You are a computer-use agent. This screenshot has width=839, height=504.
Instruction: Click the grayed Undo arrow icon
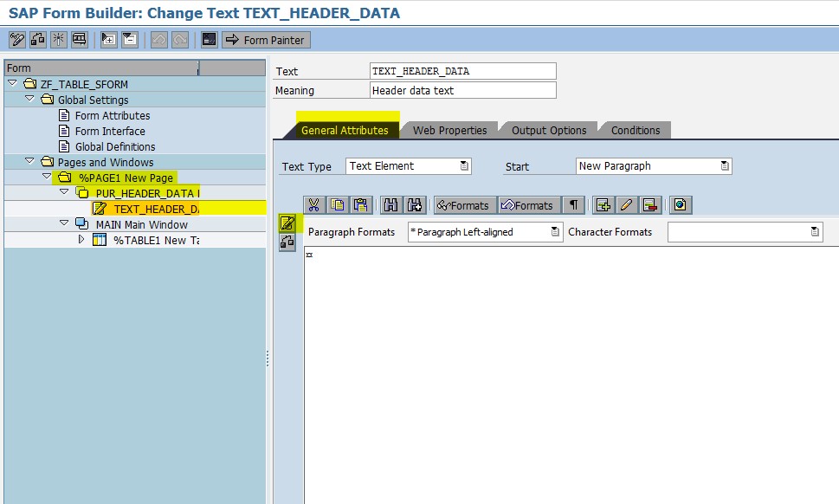click(x=159, y=40)
